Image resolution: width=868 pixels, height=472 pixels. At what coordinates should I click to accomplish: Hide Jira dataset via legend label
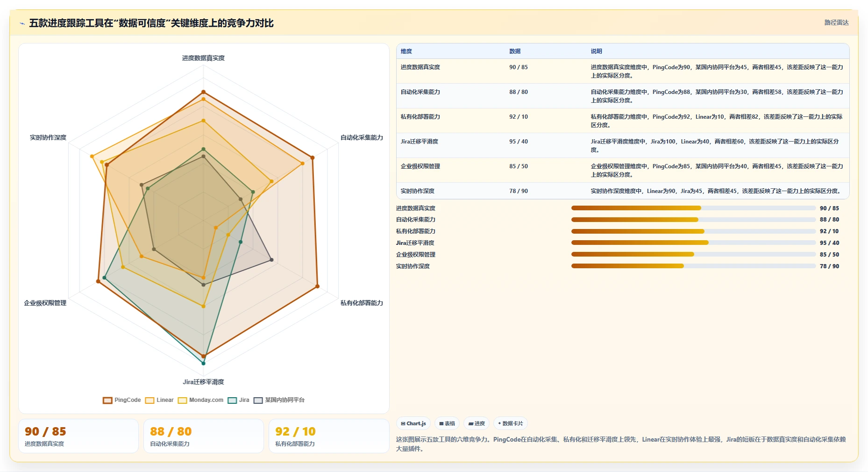coord(244,400)
